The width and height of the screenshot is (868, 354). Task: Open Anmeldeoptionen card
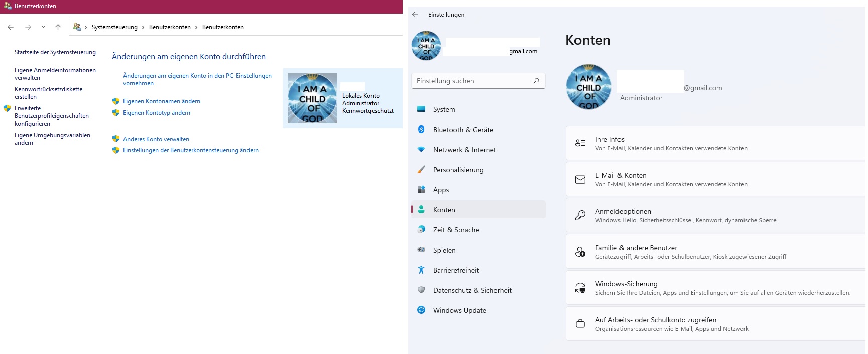(x=716, y=215)
